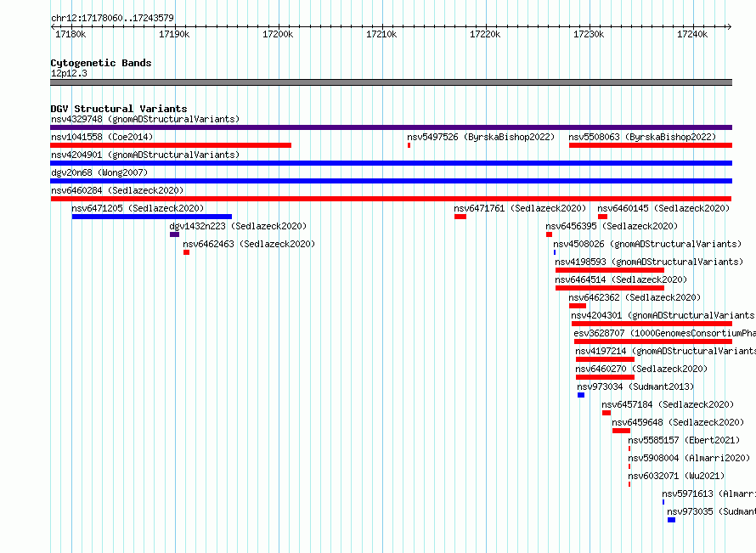The image size is (756, 553).
Task: Click the red nsv6460284 variant bar
Action: (391, 199)
